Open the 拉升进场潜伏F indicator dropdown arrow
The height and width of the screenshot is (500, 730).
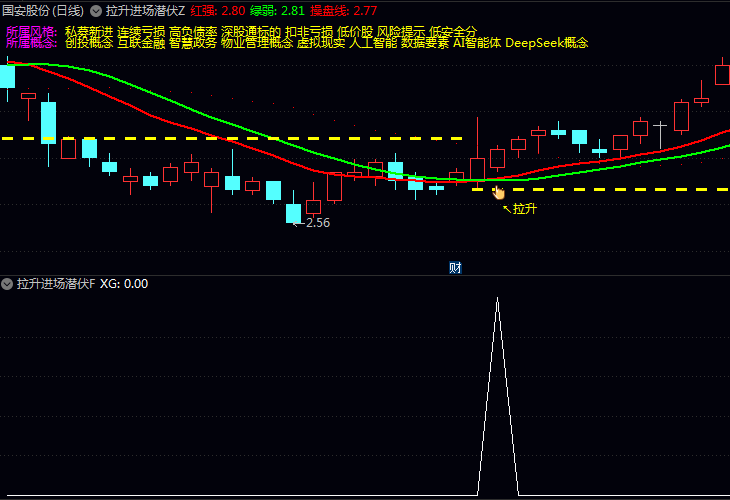pos(7,284)
